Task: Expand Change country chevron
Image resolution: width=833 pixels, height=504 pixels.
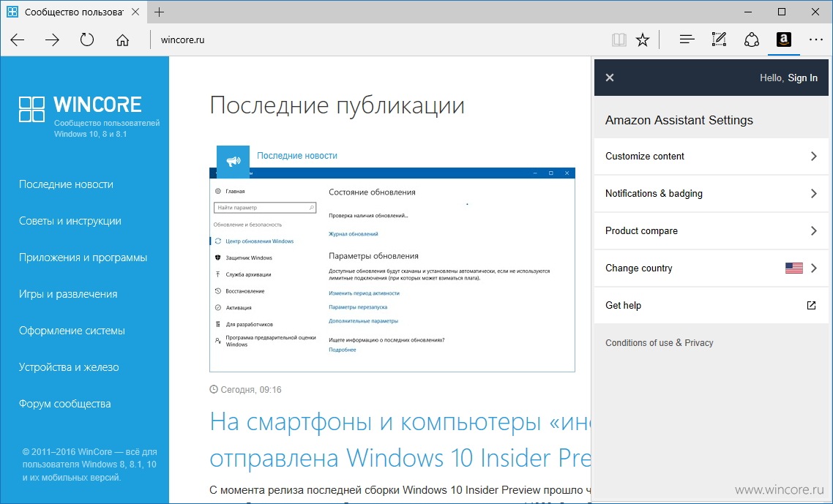Action: [x=813, y=268]
